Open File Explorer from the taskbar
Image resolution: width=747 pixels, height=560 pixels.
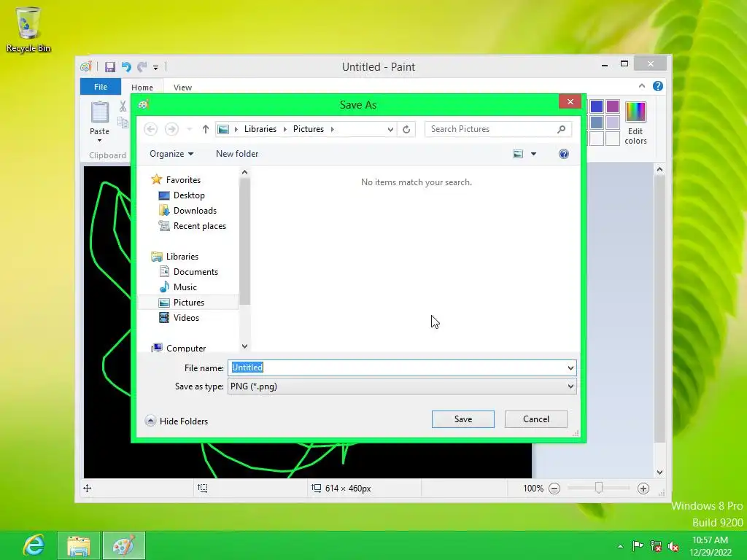pos(79,545)
